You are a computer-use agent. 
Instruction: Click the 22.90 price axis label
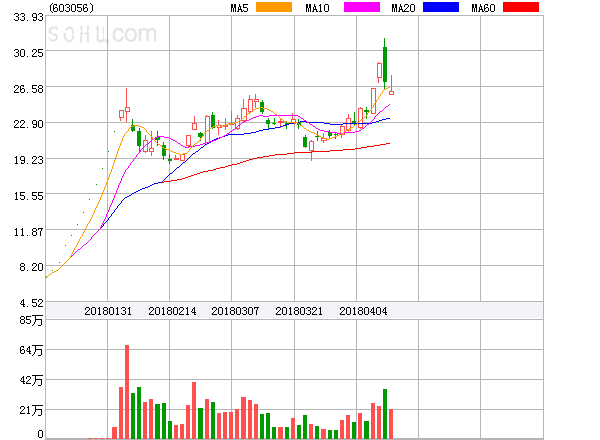tap(29, 124)
